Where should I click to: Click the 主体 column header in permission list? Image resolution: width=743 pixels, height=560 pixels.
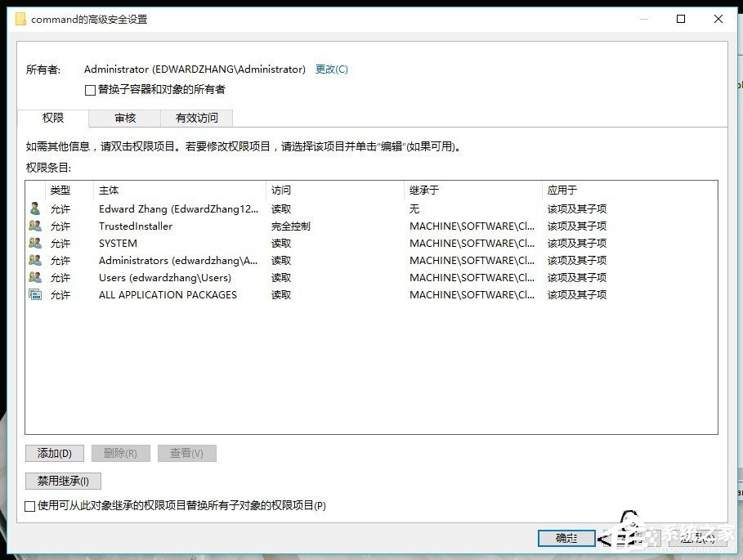(x=110, y=190)
